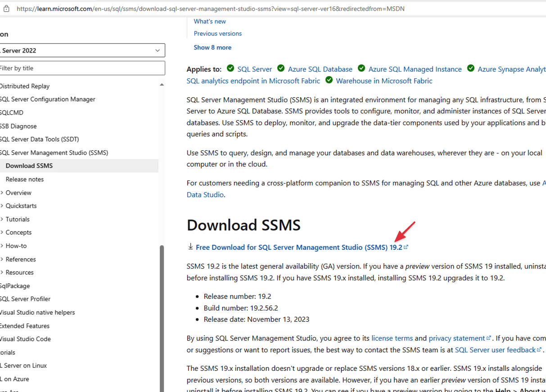Viewport: 546px width, 392px height.
Task: Expand the Concepts sidebar node
Action: point(2,232)
